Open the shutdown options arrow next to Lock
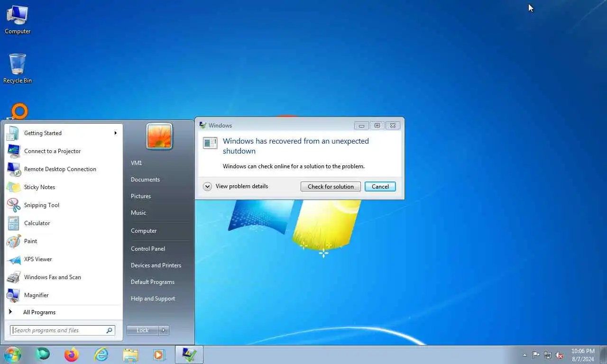Image resolution: width=607 pixels, height=364 pixels. (x=164, y=330)
